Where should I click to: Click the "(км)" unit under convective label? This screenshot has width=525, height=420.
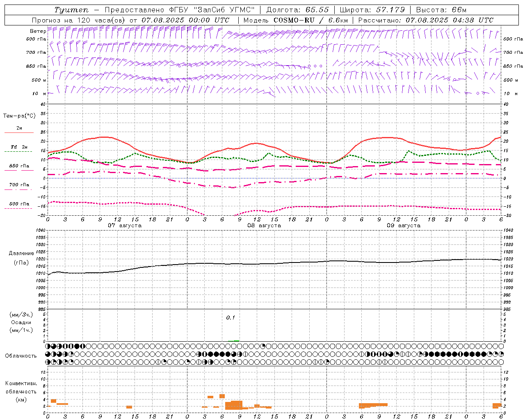click(x=21, y=399)
